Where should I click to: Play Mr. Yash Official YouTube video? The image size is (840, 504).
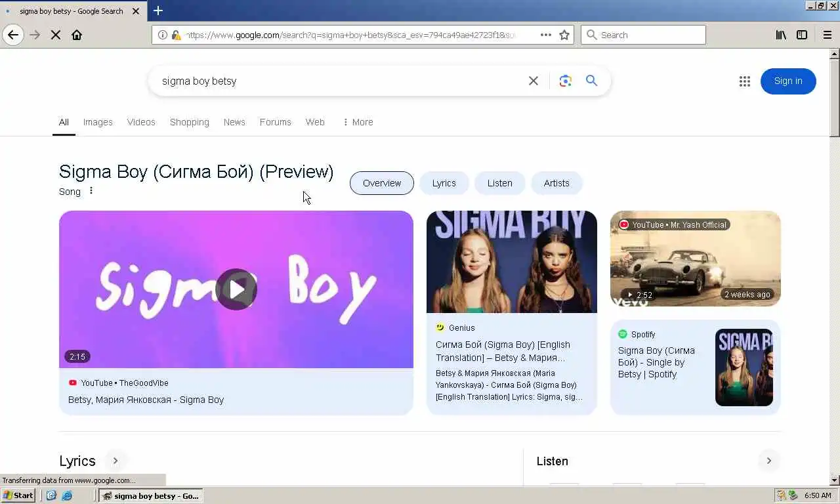tap(696, 259)
